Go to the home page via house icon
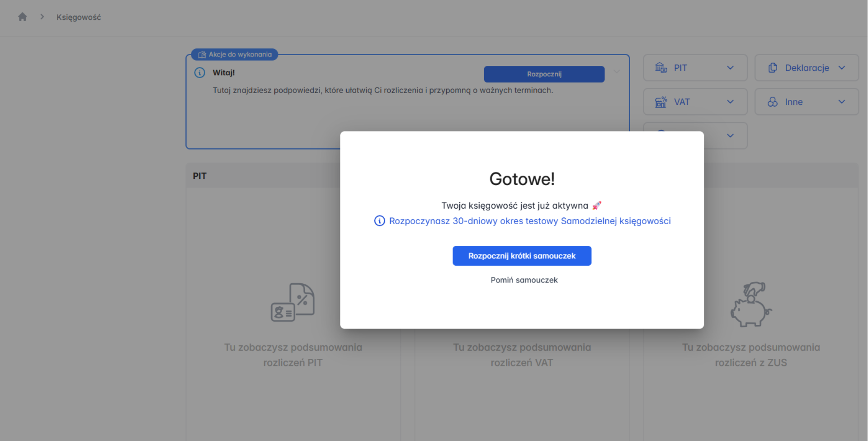 tap(22, 17)
